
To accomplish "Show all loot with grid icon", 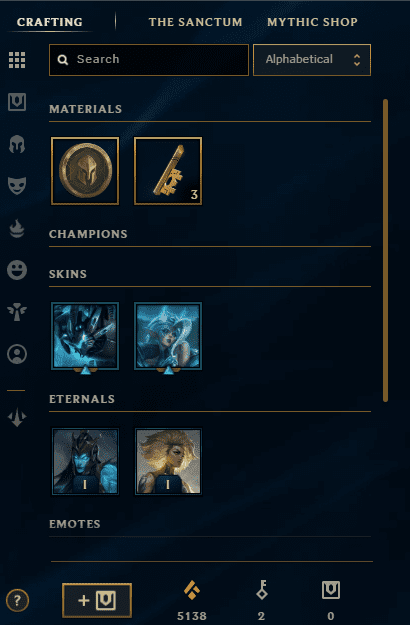I will 17,60.
